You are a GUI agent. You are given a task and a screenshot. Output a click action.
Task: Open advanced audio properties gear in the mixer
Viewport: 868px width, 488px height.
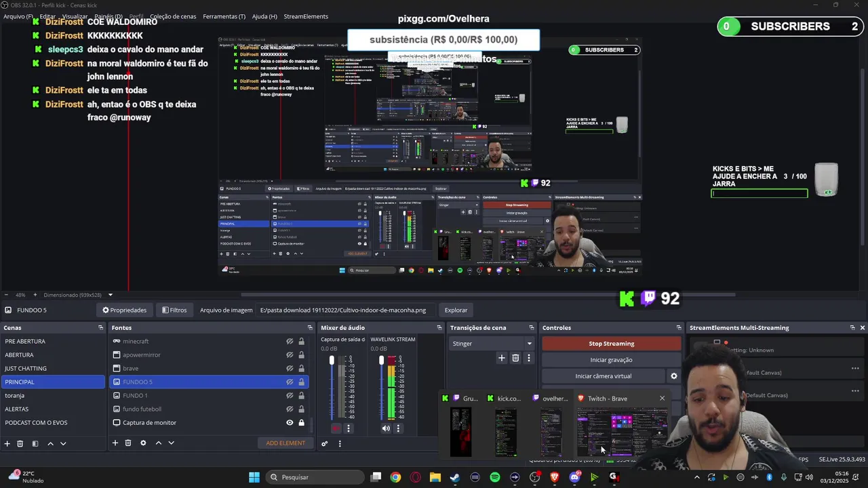pyautogui.click(x=325, y=444)
